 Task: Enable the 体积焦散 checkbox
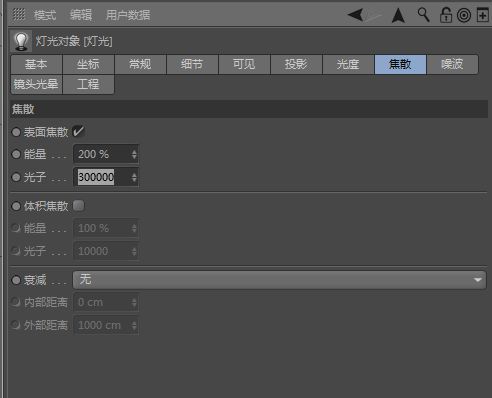click(79, 206)
